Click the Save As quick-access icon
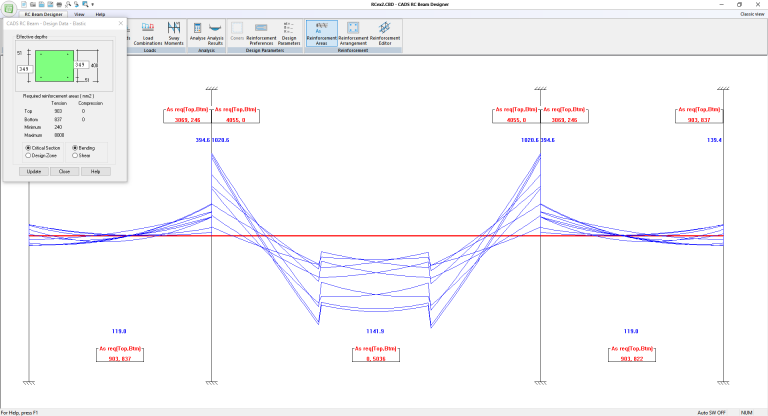768x416 pixels. click(x=50, y=4)
